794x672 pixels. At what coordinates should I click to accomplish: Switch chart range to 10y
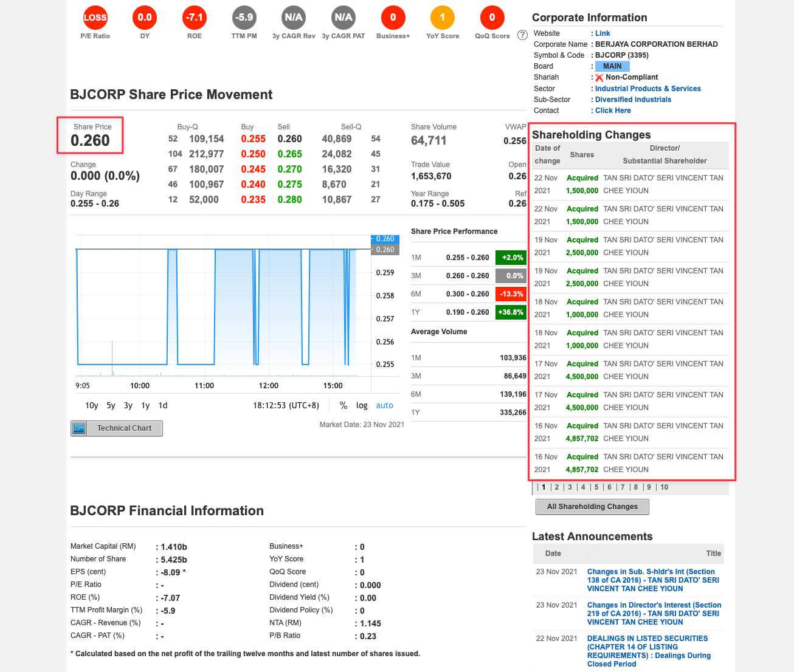click(x=92, y=405)
